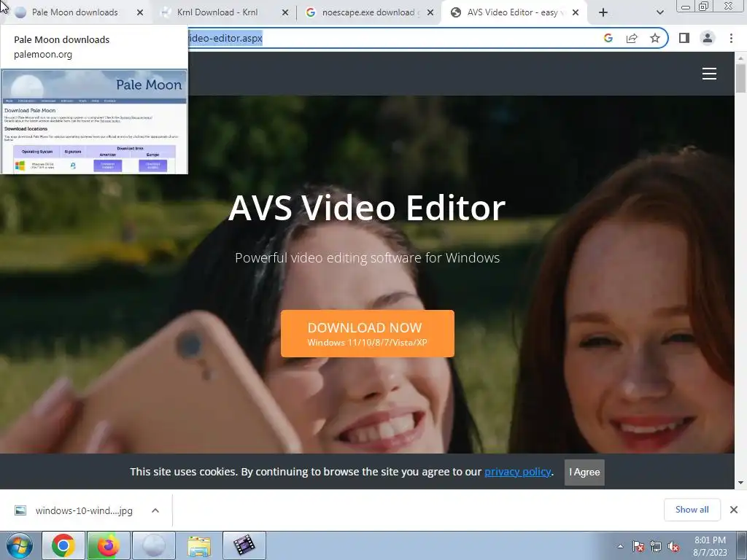Click the DOWNLOAD NOW button

(368, 333)
